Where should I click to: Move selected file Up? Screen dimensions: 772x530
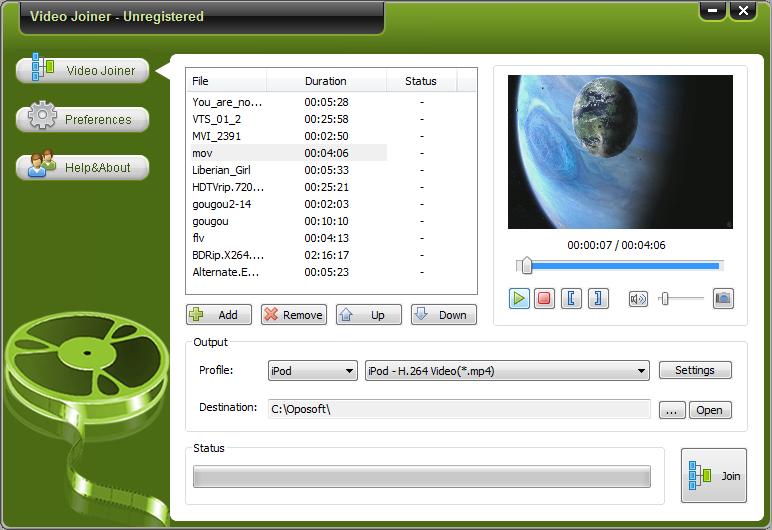pyautogui.click(x=369, y=315)
